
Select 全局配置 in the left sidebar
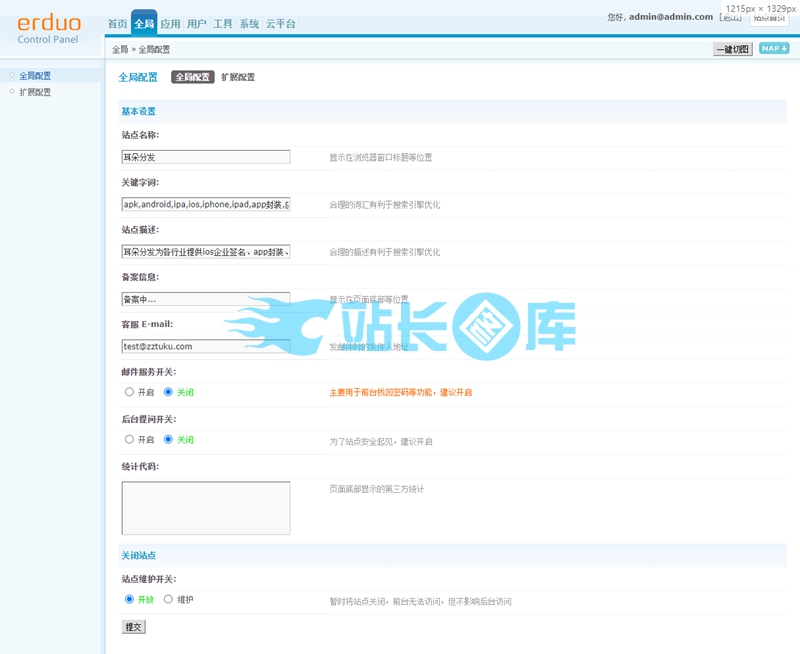(x=35, y=75)
